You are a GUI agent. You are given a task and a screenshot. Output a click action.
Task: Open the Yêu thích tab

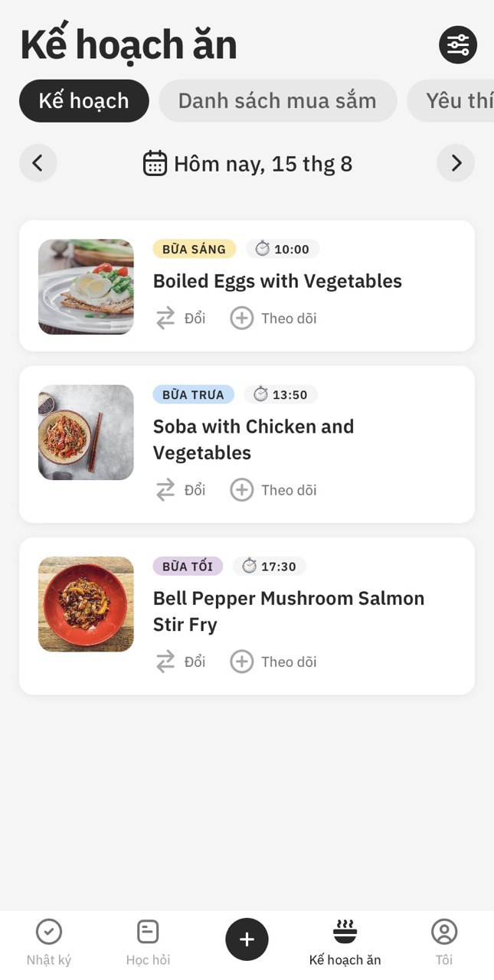[450, 101]
